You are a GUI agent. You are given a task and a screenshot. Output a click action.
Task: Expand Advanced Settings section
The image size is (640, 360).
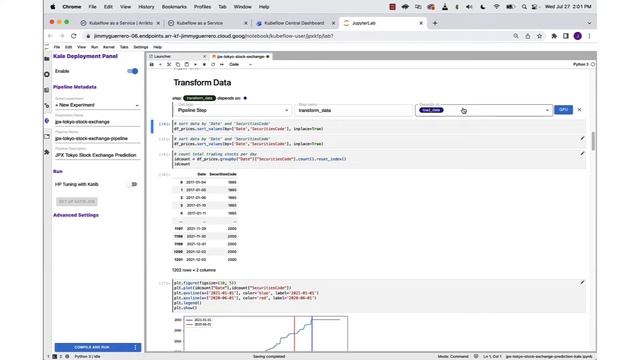click(76, 215)
